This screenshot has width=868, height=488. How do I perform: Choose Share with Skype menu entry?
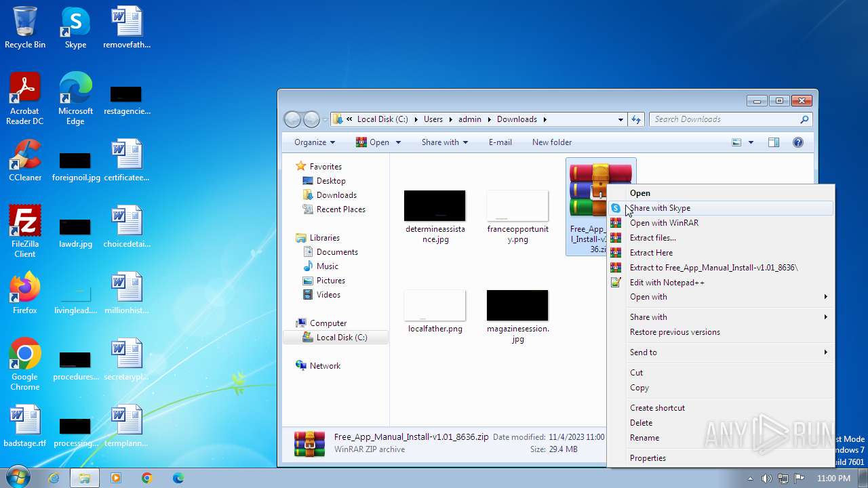click(x=720, y=208)
